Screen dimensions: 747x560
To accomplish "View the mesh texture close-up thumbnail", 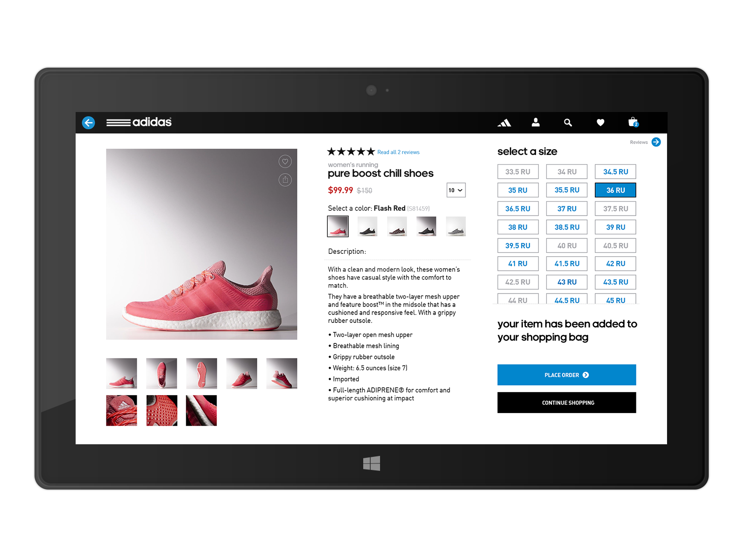I will coord(162,410).
